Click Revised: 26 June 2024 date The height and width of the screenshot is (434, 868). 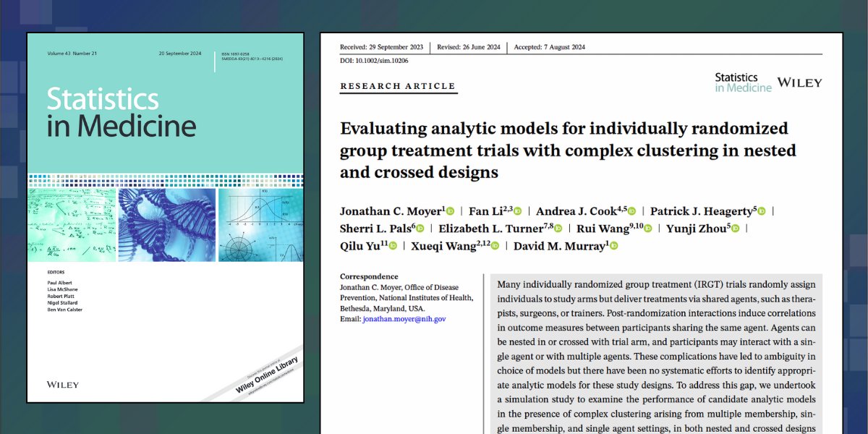[x=467, y=47]
